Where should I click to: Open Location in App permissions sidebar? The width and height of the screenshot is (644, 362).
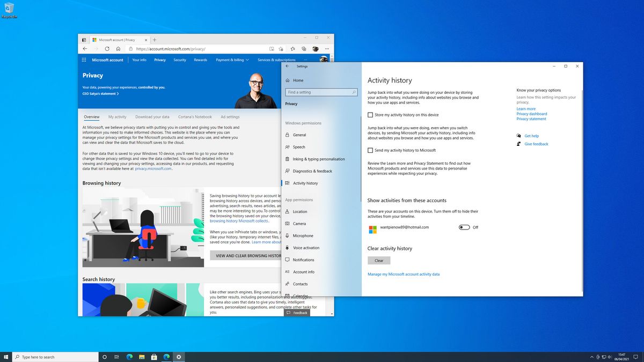pyautogui.click(x=301, y=211)
